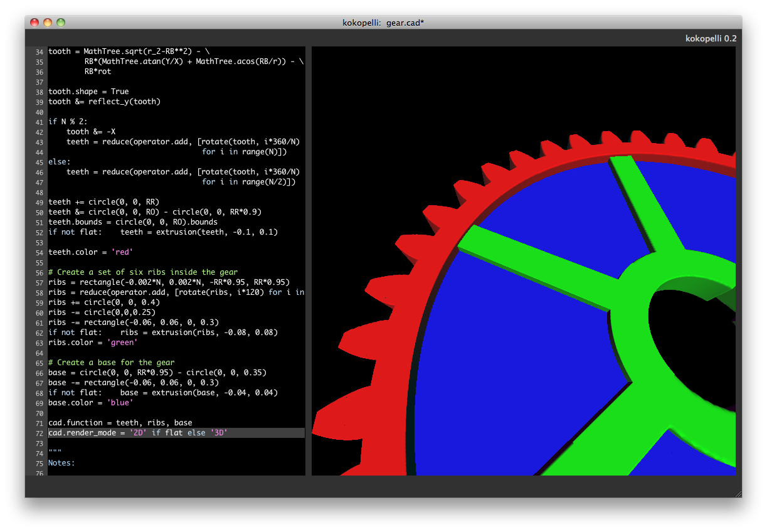Click line number 72 in the gutter
Viewport: 767px width, 532px height.
point(39,433)
